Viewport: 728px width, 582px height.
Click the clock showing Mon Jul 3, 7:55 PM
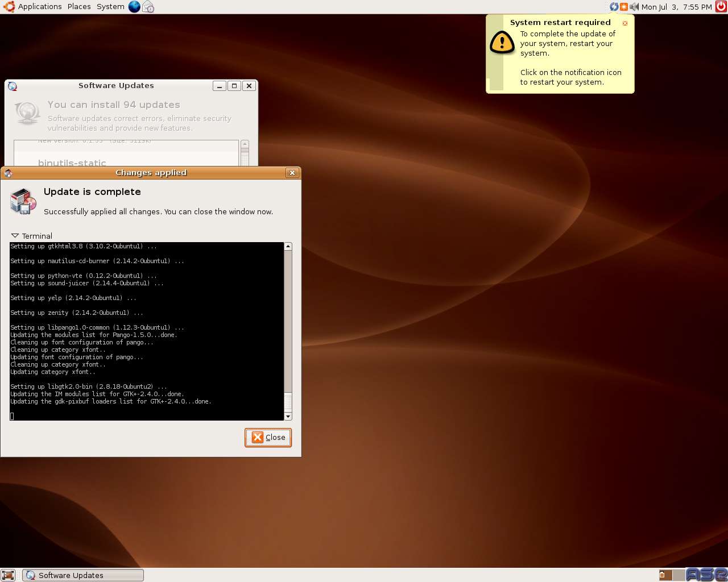tap(677, 7)
